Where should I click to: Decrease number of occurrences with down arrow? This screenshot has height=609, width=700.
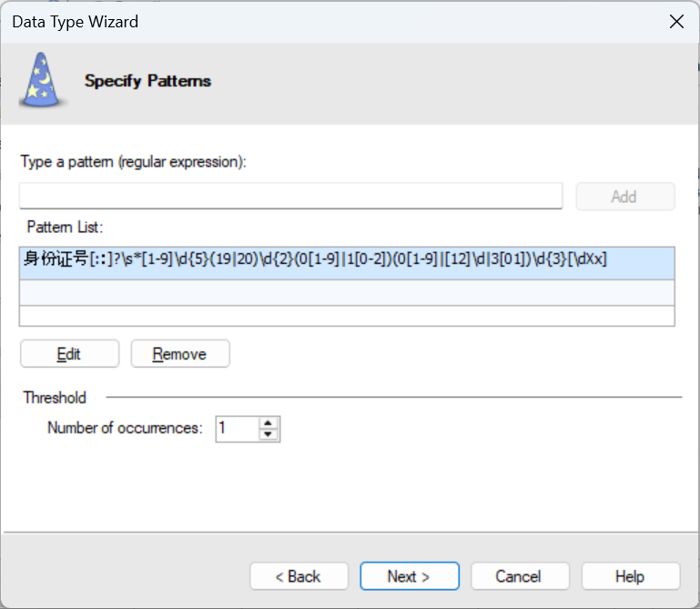(268, 435)
